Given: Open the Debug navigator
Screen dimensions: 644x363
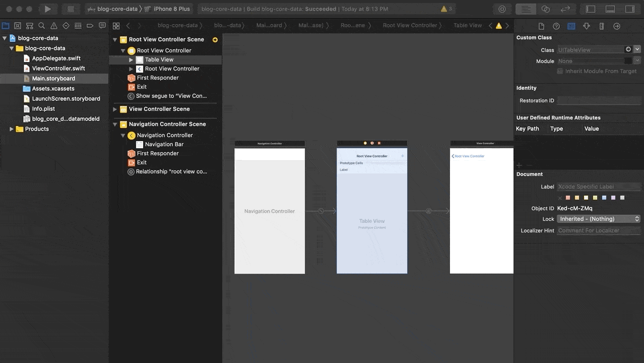Looking at the screenshot, I should pos(78,26).
